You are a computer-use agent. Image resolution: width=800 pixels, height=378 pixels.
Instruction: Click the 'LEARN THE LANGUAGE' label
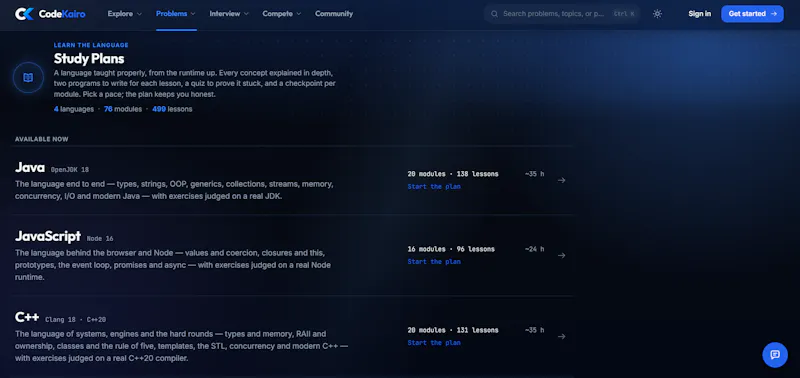tap(91, 45)
